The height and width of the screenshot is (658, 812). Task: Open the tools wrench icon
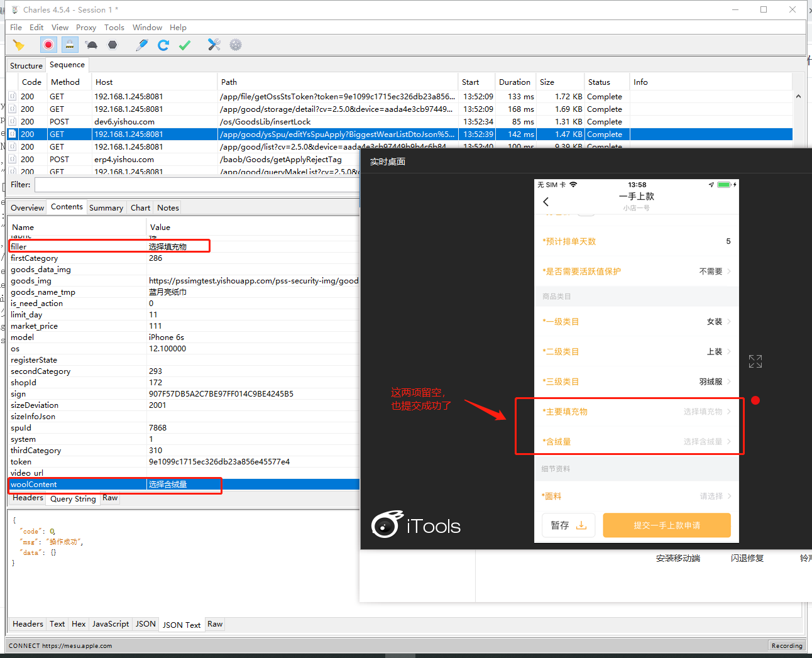(214, 45)
